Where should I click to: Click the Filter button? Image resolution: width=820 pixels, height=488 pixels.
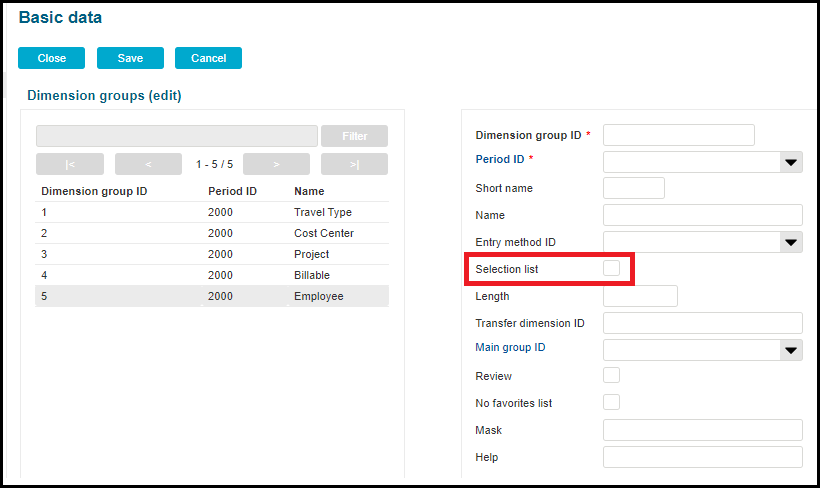click(354, 136)
